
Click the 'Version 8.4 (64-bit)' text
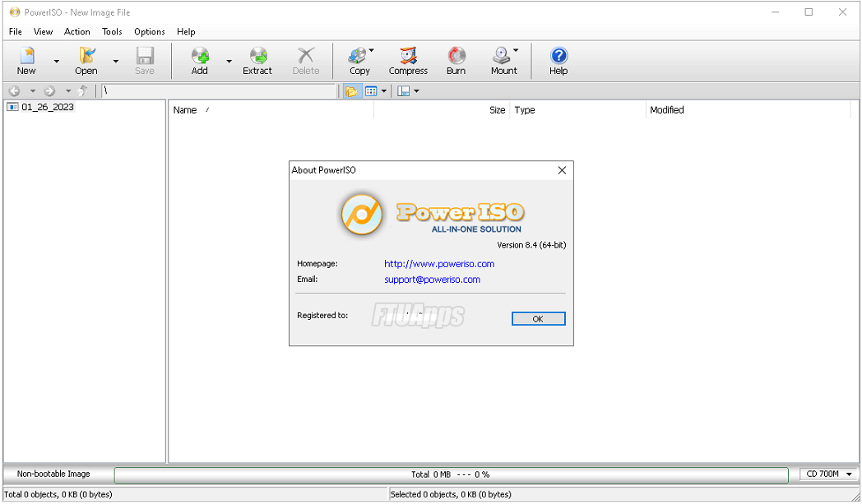[x=531, y=245]
